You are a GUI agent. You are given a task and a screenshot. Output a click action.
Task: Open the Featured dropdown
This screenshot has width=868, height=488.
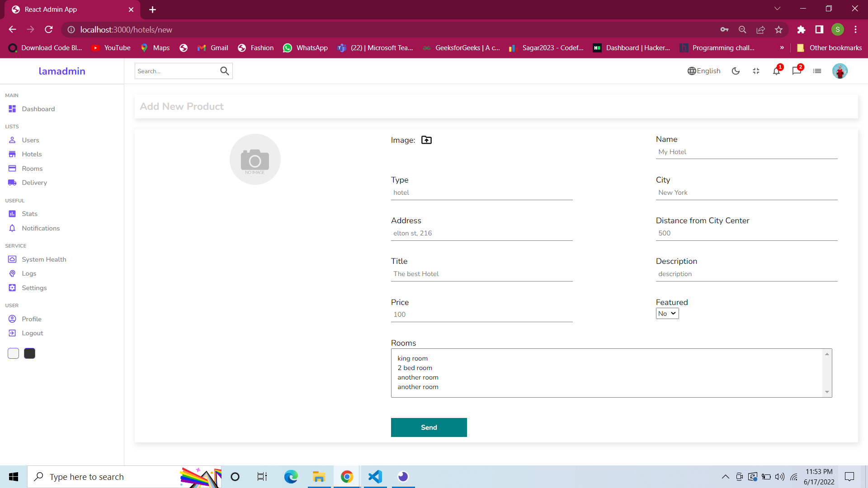click(x=667, y=314)
